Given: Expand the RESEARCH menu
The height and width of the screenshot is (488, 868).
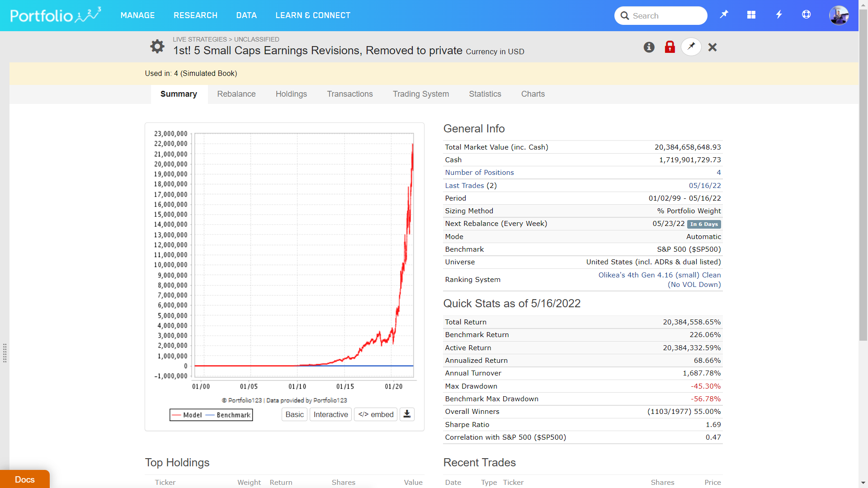Looking at the screenshot, I should tap(195, 15).
